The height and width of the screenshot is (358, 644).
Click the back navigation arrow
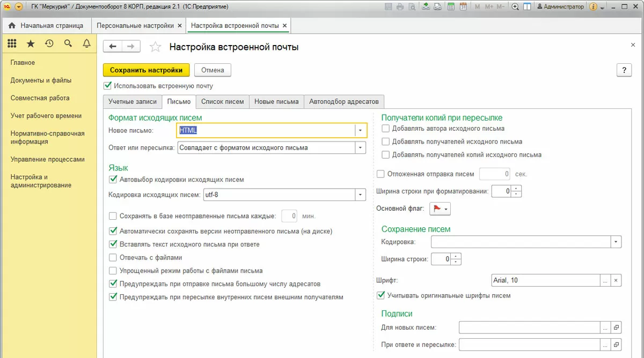pos(113,47)
